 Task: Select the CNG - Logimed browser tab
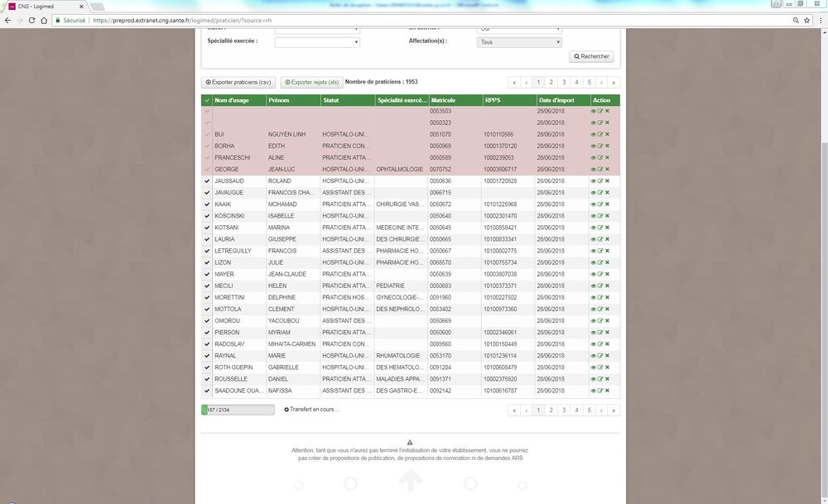coord(45,7)
